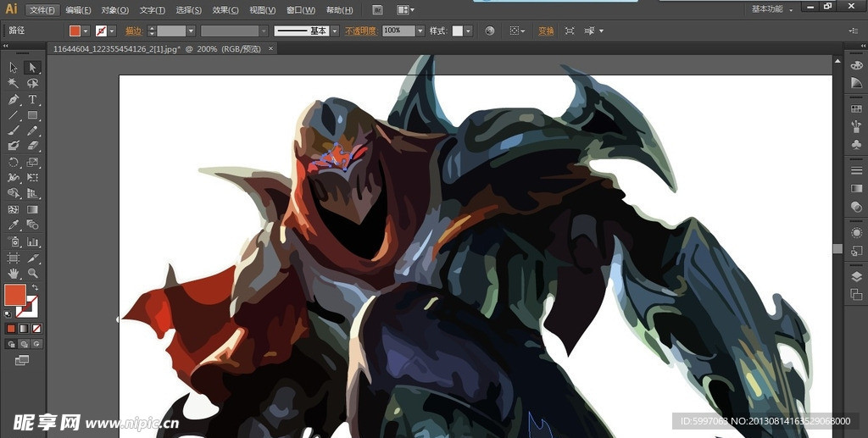
Task: Open the Swatches panel grid icon
Action: click(x=856, y=109)
